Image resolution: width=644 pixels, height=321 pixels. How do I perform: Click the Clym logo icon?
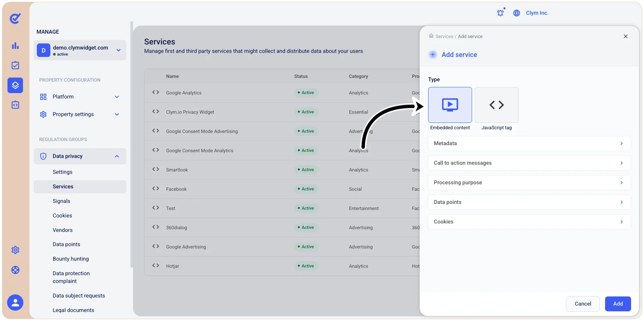tap(15, 18)
